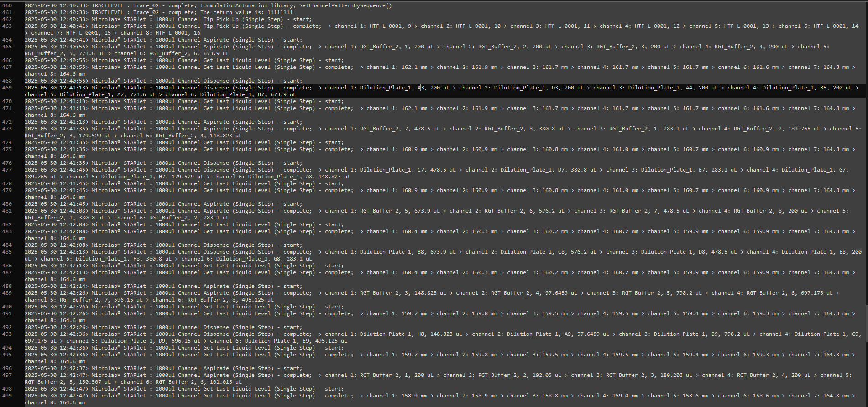This screenshot has height=407, width=868.
Task: Click line number 469 in the gutter
Action: click(x=7, y=88)
